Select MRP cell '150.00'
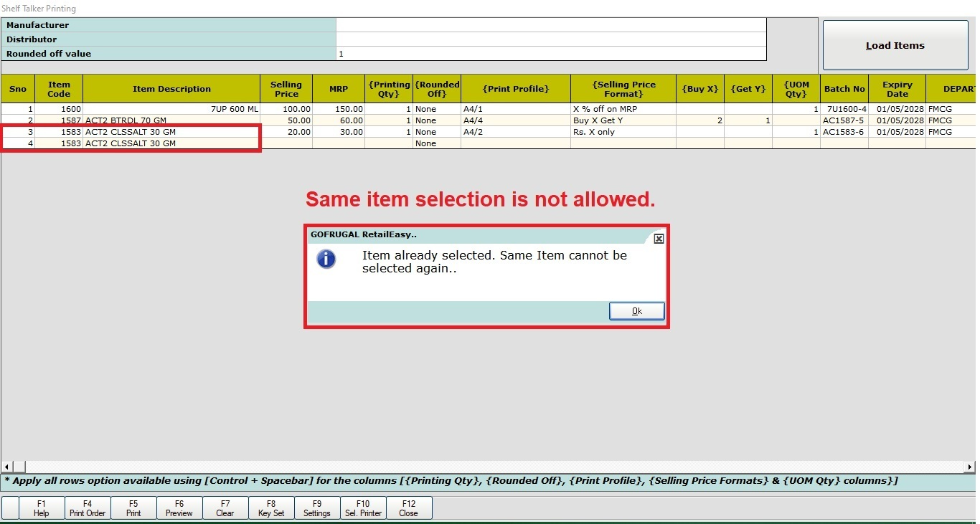This screenshot has height=524, width=980. (339, 109)
